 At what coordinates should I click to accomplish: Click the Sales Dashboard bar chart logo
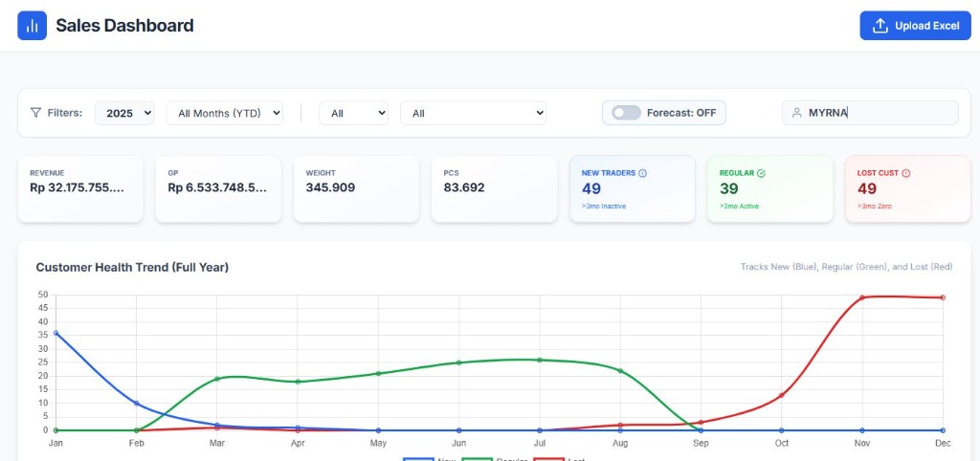pos(33,26)
